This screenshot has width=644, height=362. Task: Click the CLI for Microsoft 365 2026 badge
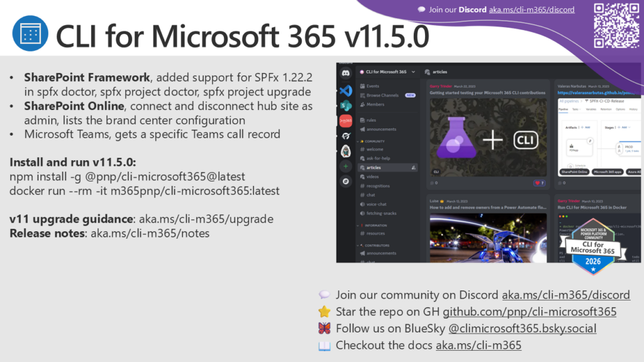coord(592,246)
